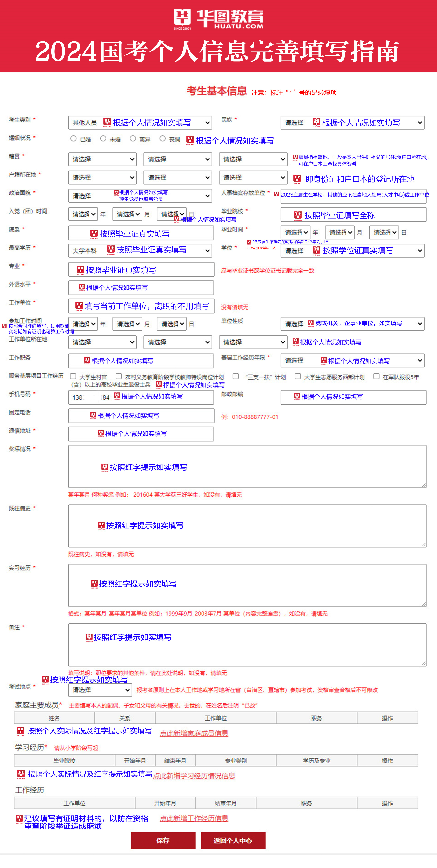Open the 最高学历 dropdown
This screenshot has height=868, width=437.
(x=140, y=251)
